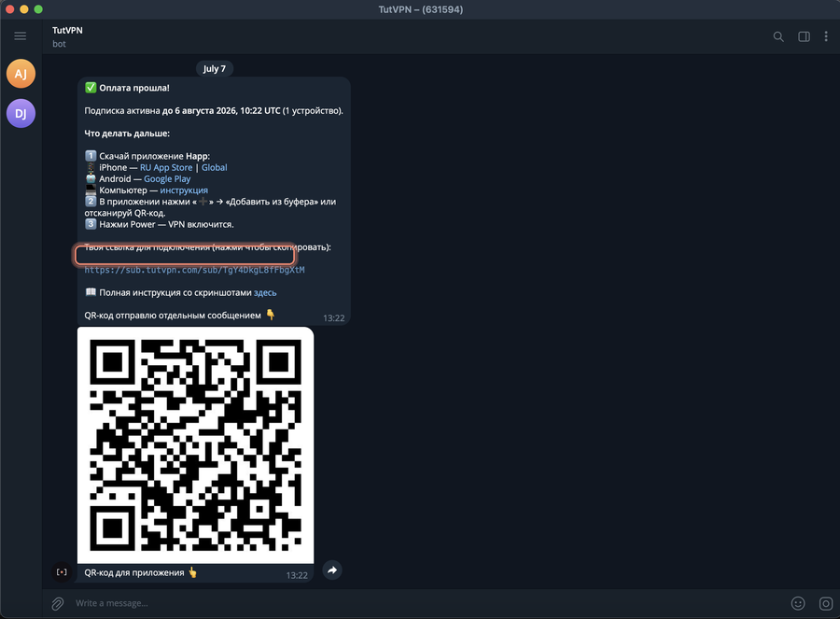Viewport: 840px width, 619px height.
Task: Click the bot commands icon beside emoji
Action: click(x=826, y=603)
